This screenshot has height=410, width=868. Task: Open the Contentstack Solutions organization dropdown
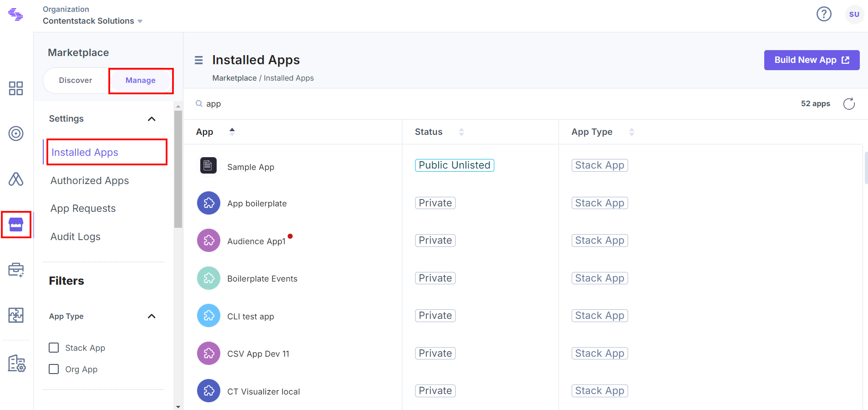(x=92, y=21)
